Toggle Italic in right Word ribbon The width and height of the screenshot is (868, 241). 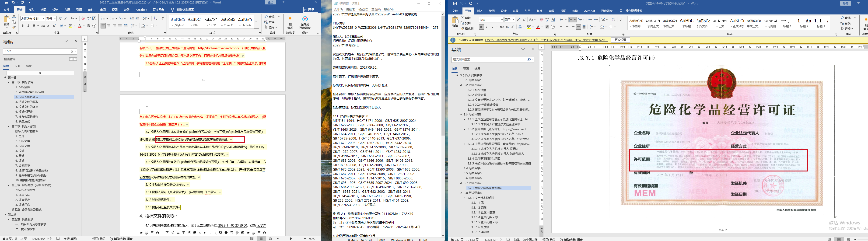[x=487, y=27]
